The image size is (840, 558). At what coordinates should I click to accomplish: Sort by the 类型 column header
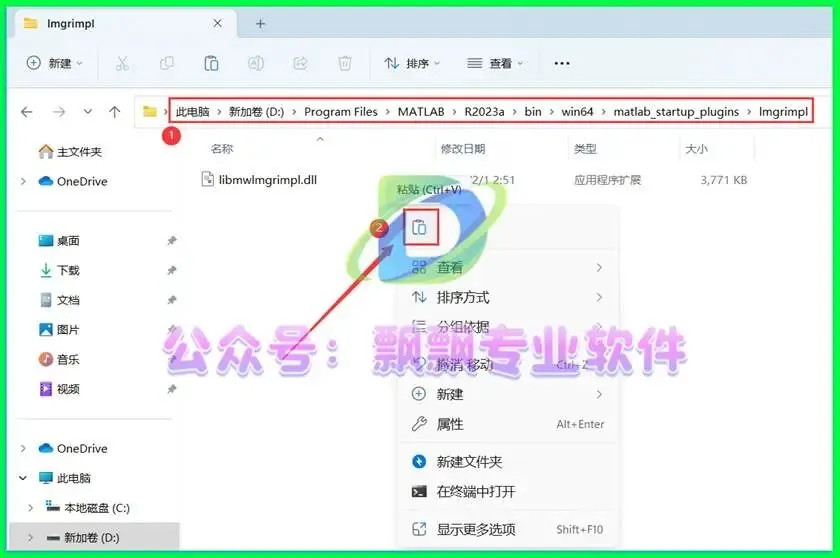click(584, 149)
